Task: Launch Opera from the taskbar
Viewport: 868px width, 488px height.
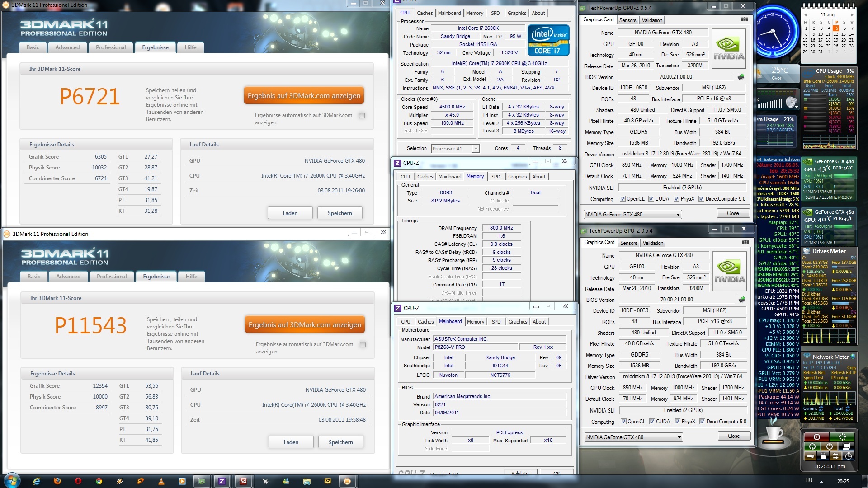Action: pyautogui.click(x=78, y=481)
